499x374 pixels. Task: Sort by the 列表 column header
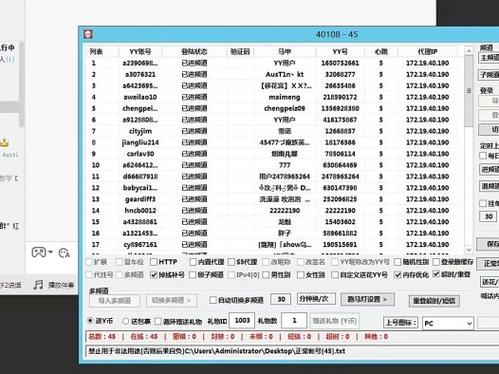[96, 52]
